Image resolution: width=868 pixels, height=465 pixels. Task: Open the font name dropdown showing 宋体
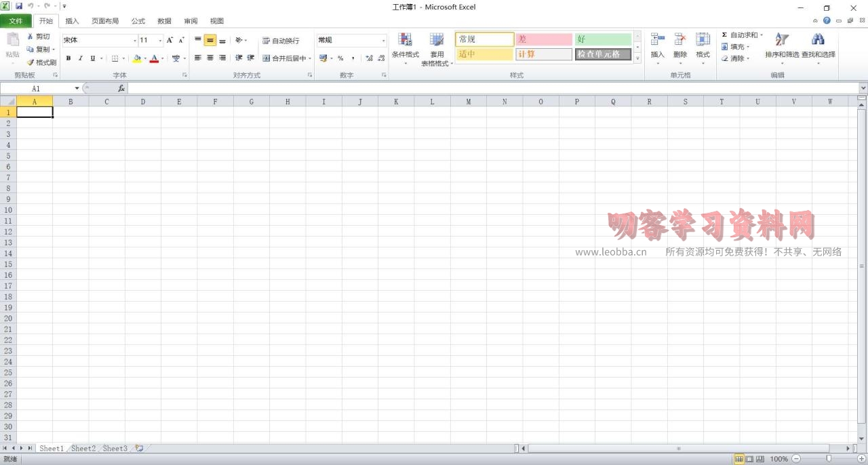click(134, 40)
